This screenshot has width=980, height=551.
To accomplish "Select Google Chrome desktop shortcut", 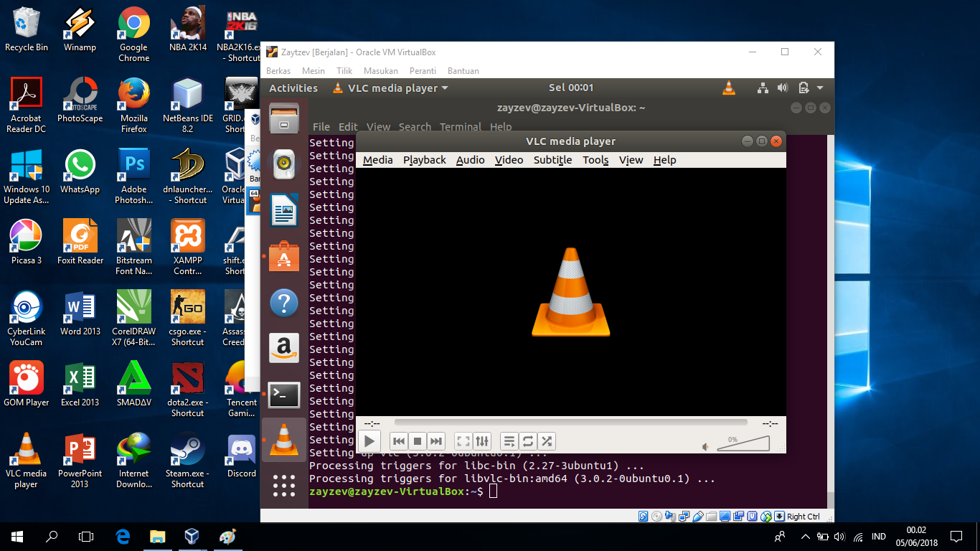I will (x=134, y=34).
